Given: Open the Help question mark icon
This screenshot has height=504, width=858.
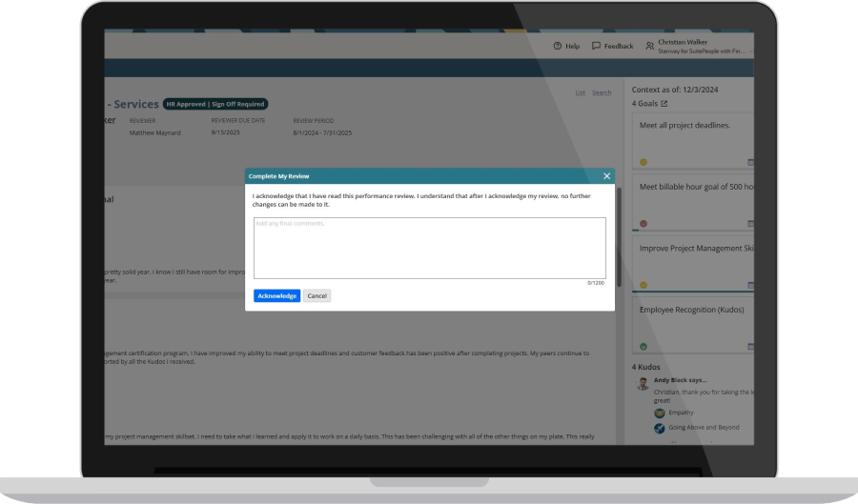Looking at the screenshot, I should 557,46.
